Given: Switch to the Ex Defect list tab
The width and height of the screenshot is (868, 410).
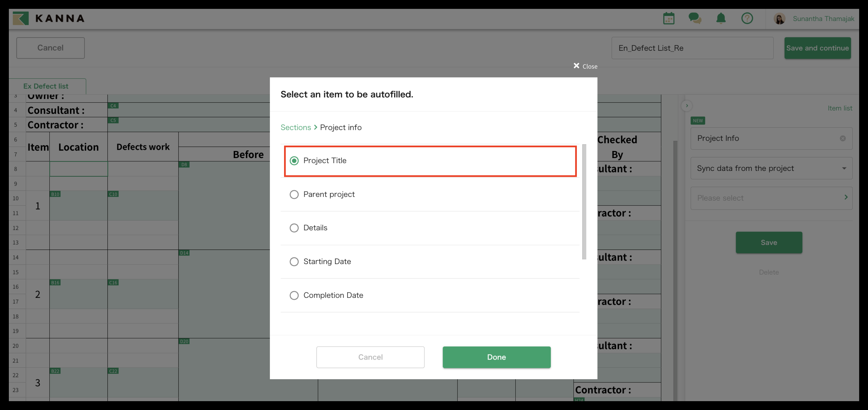Looking at the screenshot, I should [x=46, y=86].
